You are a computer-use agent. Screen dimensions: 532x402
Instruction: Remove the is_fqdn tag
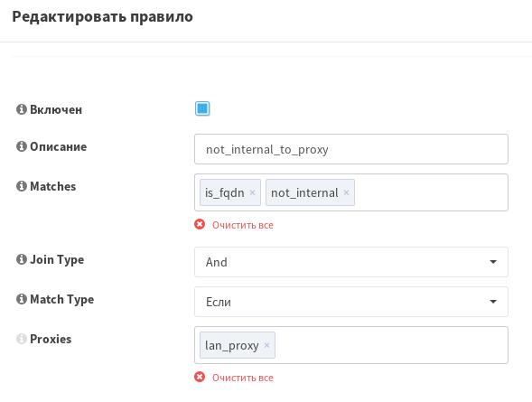[252, 192]
